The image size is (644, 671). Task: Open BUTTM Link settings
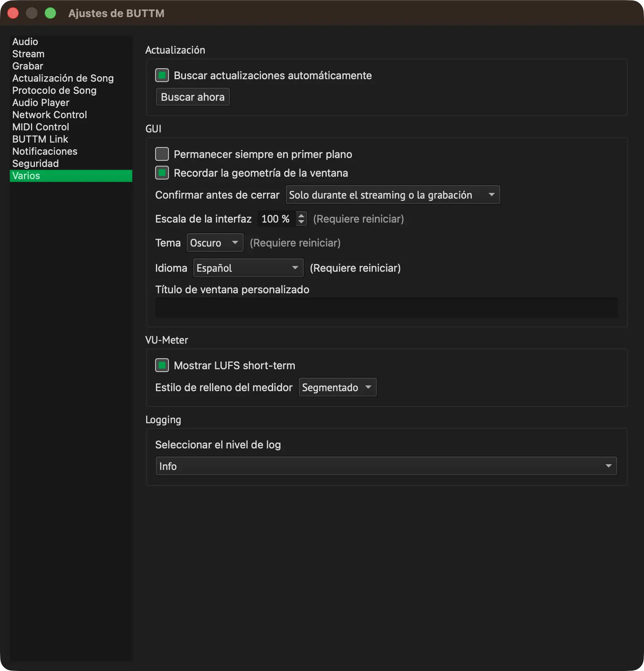(x=71, y=139)
